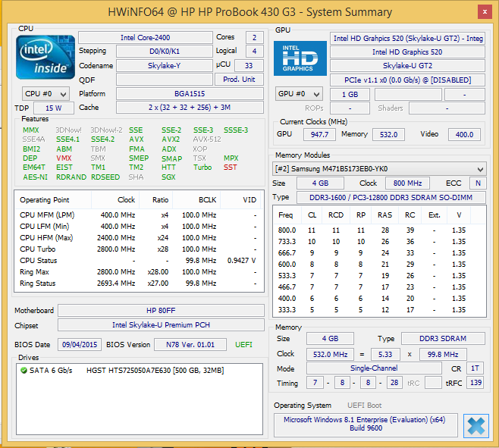Screen dimensions: 499x448
Task: Click the GPU clock value 947.7
Action: [x=319, y=135]
